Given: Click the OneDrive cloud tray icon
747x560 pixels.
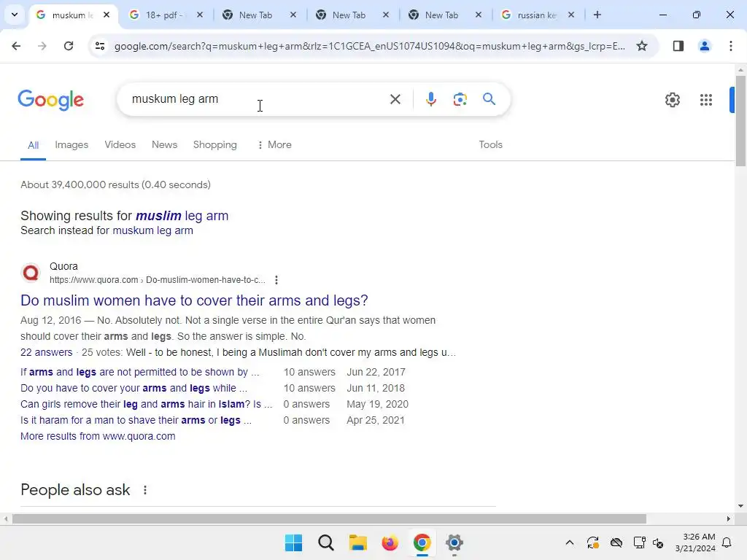Looking at the screenshot, I should [616, 542].
